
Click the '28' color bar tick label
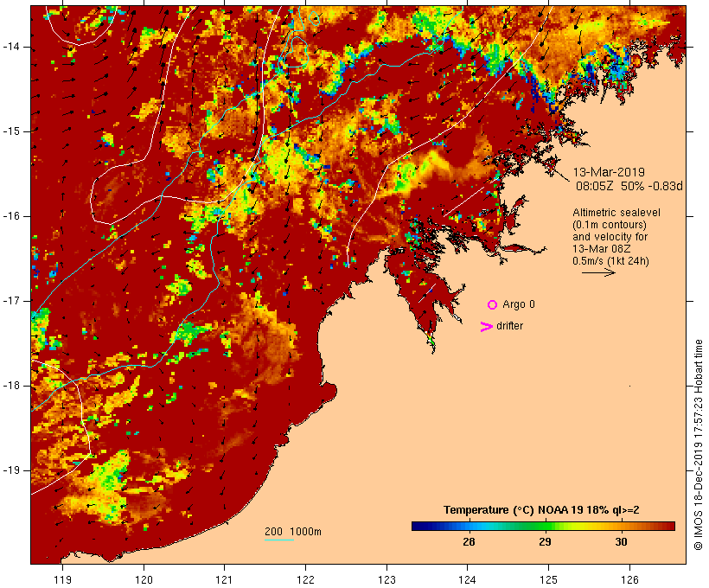(x=469, y=542)
